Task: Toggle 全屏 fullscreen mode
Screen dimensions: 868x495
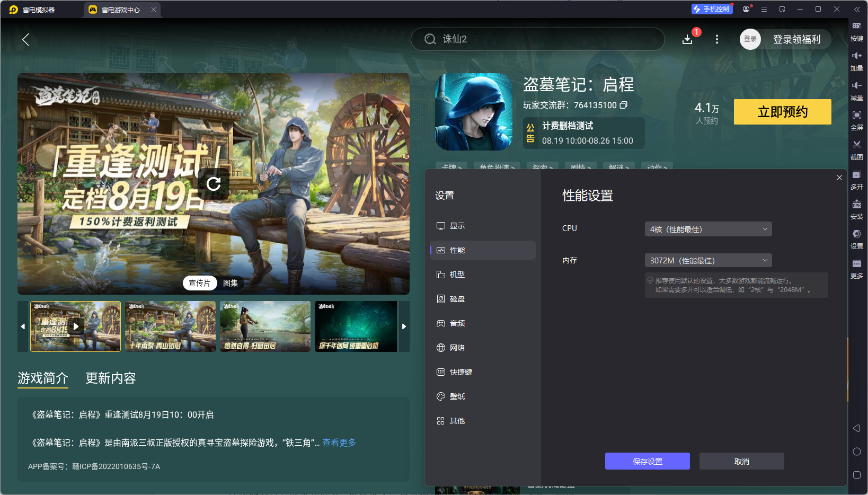Action: click(856, 120)
